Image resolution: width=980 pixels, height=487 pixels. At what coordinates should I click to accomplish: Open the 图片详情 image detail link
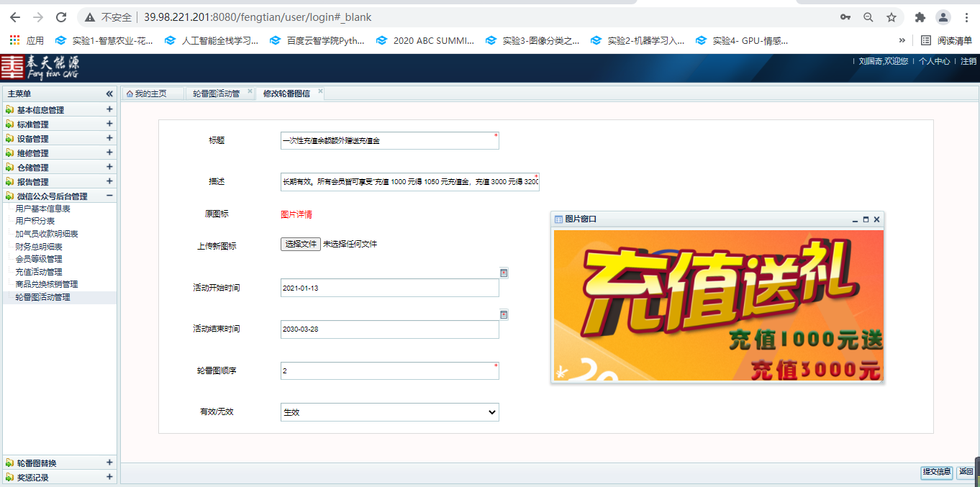[x=296, y=214]
